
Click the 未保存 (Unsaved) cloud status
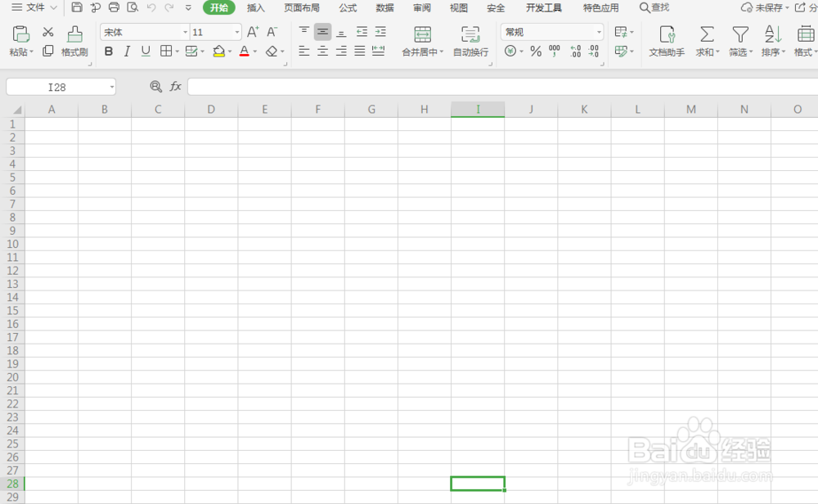tap(765, 7)
